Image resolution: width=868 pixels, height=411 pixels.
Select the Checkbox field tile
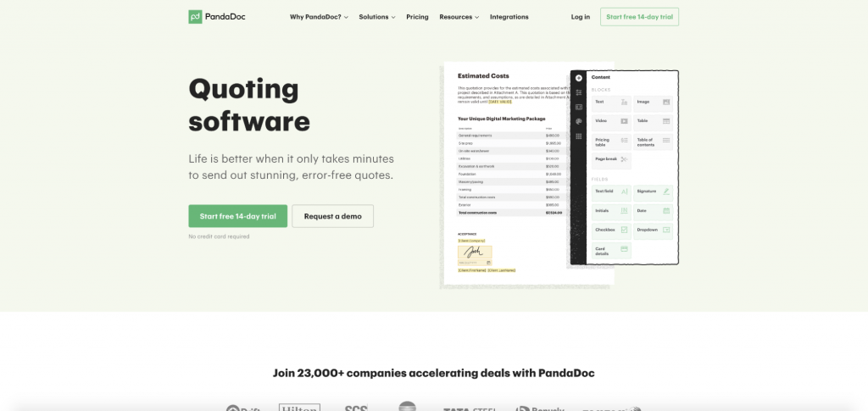pyautogui.click(x=611, y=230)
